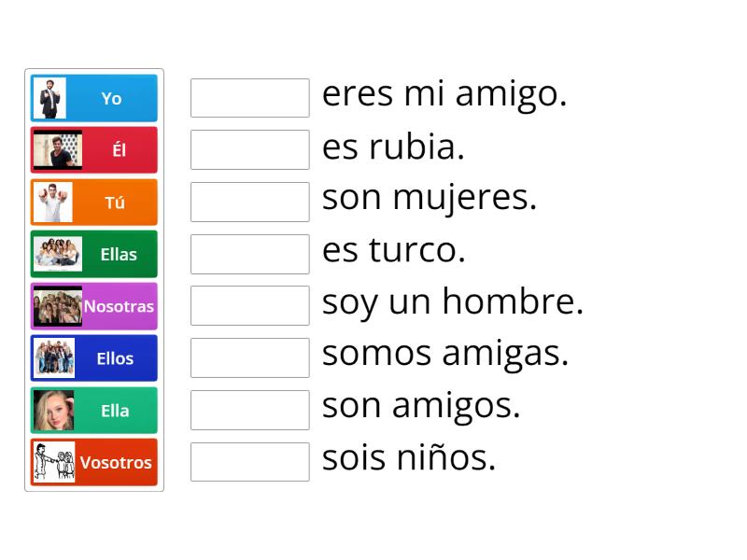Click the Ellos group image

pos(56,358)
